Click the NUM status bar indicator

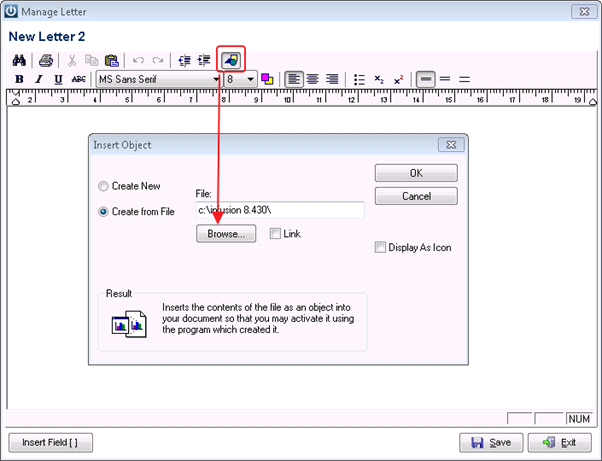click(579, 419)
